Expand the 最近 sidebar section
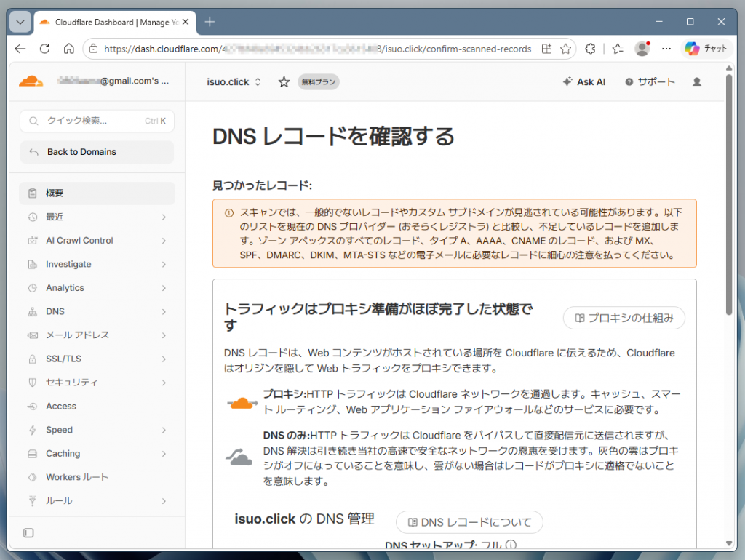 [x=164, y=217]
